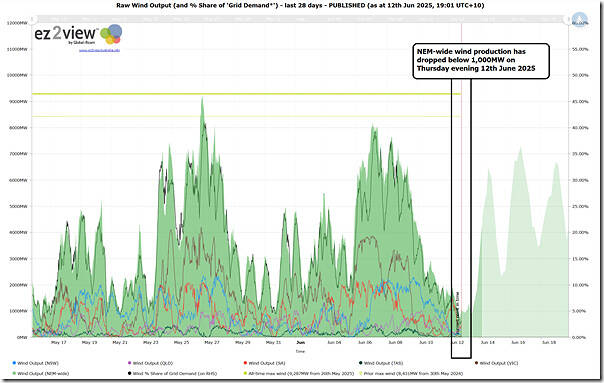Click the '9000MW' left axis label

pyautogui.click(x=18, y=102)
